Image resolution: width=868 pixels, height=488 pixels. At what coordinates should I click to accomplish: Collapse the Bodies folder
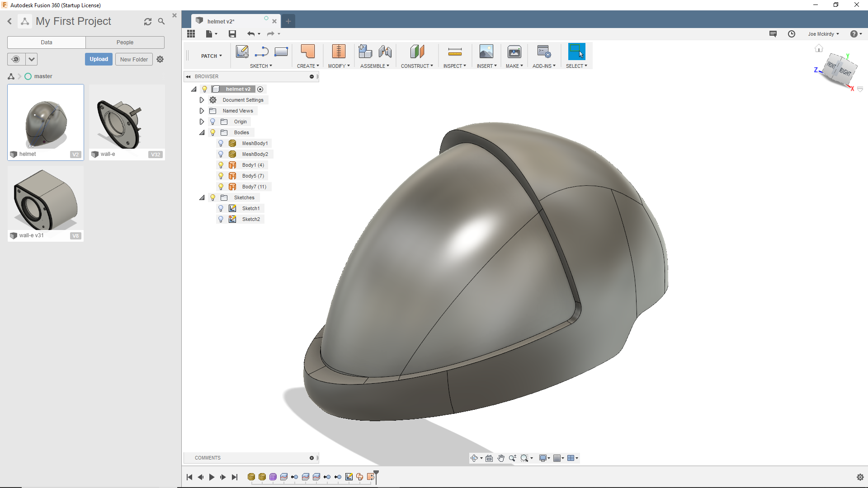(x=202, y=132)
